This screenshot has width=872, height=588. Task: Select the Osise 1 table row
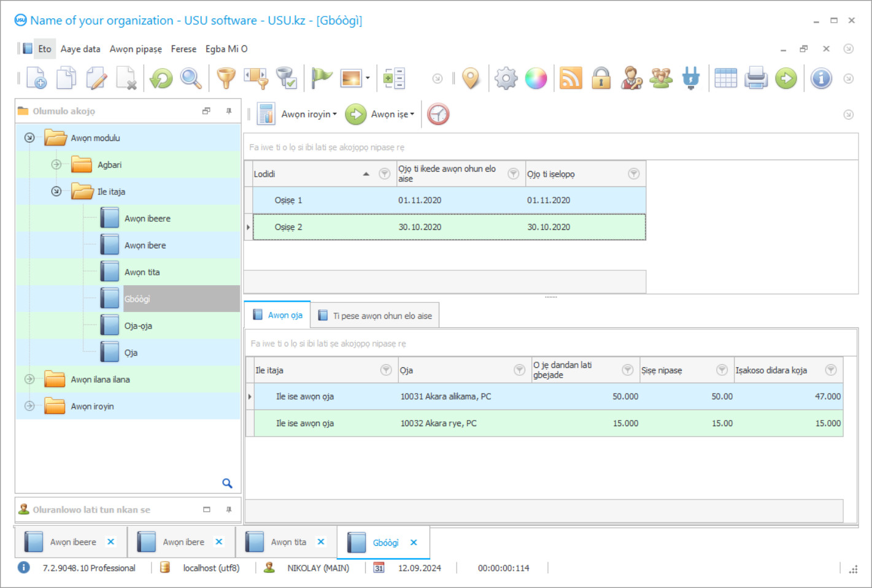pos(288,200)
